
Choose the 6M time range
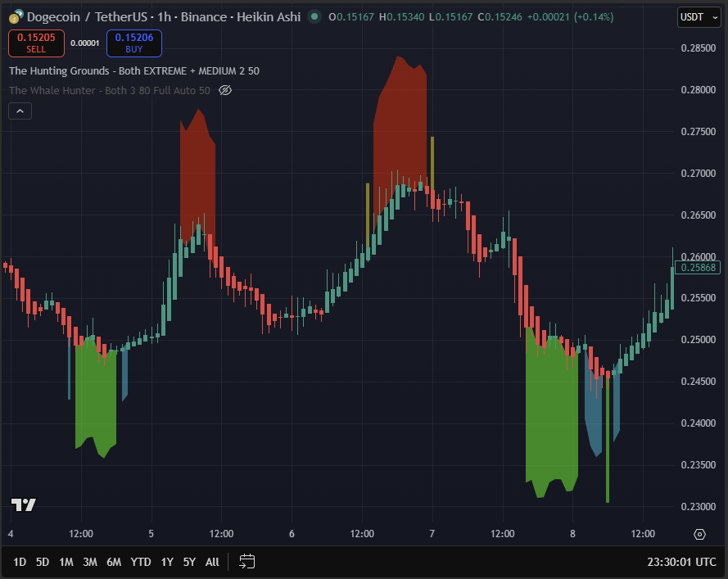[x=114, y=562]
